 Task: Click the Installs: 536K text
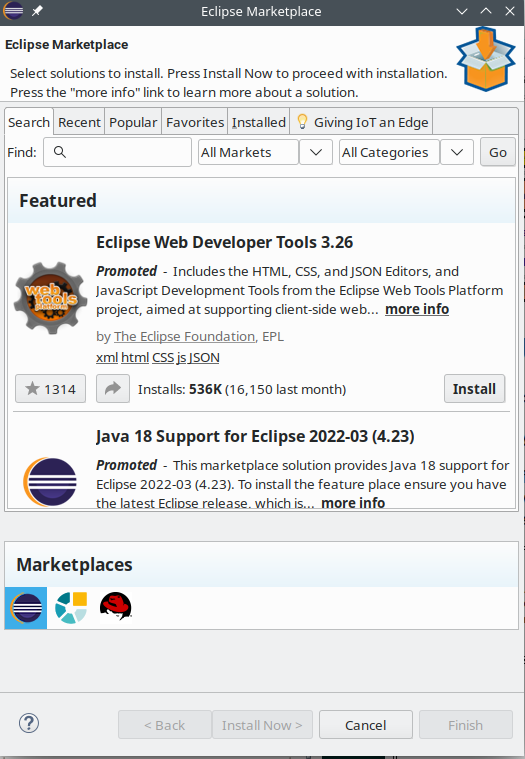pyautogui.click(x=180, y=389)
